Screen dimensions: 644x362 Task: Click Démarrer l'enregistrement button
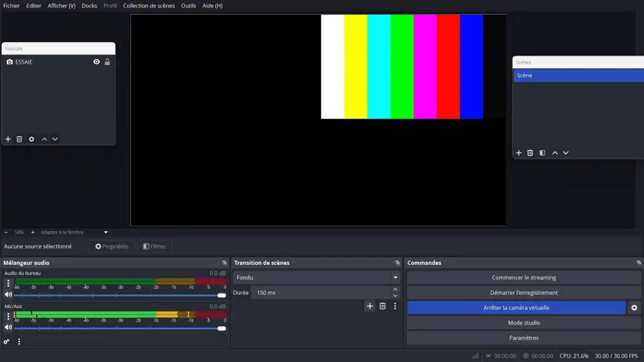[523, 293]
